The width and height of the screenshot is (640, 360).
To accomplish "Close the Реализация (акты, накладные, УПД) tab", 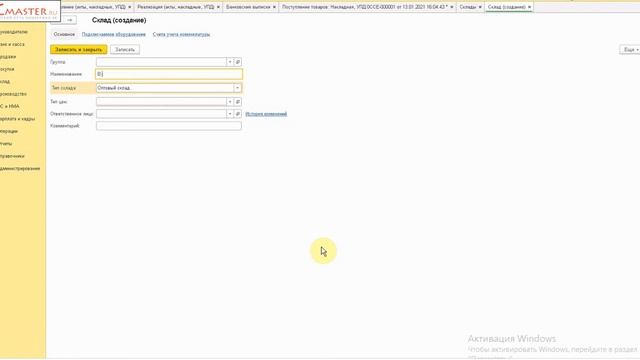I will click(x=218, y=7).
